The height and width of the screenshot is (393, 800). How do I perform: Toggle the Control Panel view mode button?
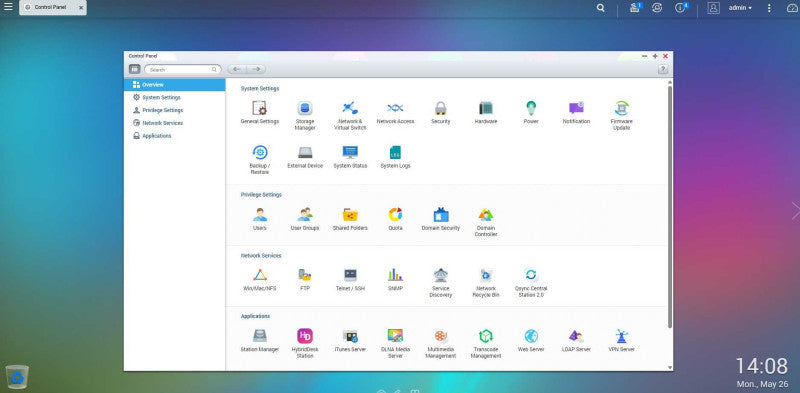point(134,69)
